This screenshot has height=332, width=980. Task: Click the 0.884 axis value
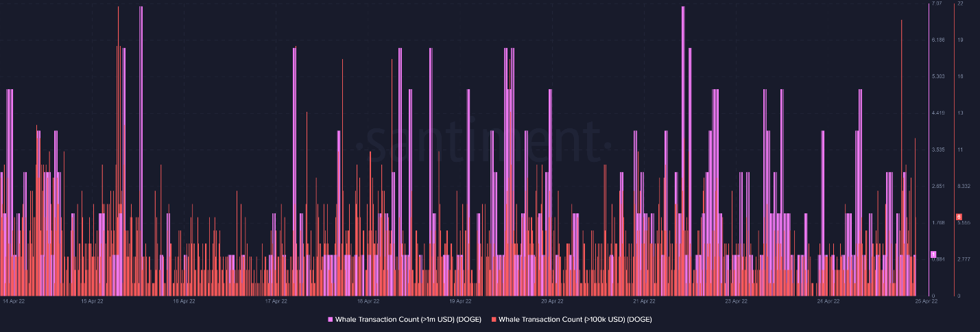[939, 259]
